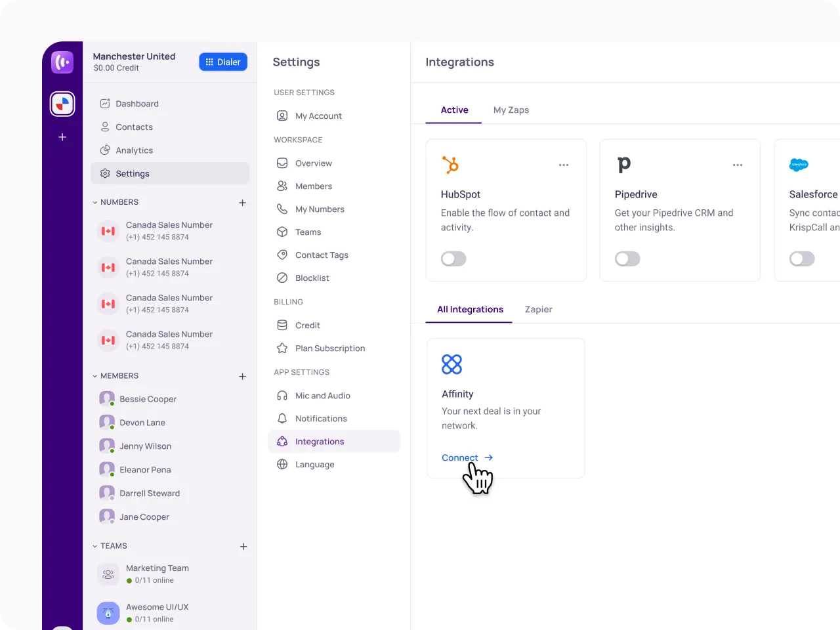840x630 pixels.
Task: Add a new workspace with plus icon
Action: [62, 137]
